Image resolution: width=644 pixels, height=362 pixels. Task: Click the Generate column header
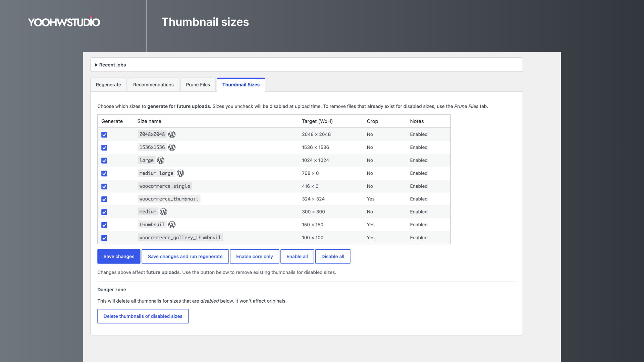112,121
